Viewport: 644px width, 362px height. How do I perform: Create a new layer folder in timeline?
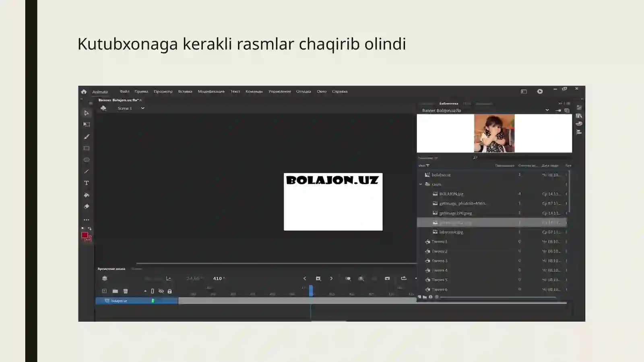click(x=115, y=291)
